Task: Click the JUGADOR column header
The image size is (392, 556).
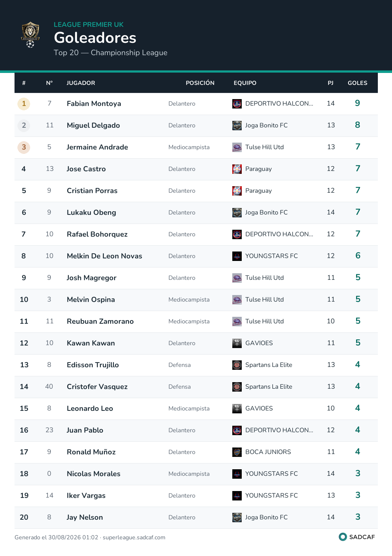Action: (81, 83)
